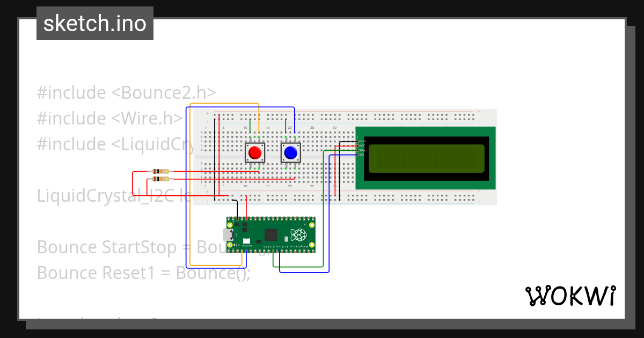
Task: Click the LCD1602 display module
Action: click(427, 157)
